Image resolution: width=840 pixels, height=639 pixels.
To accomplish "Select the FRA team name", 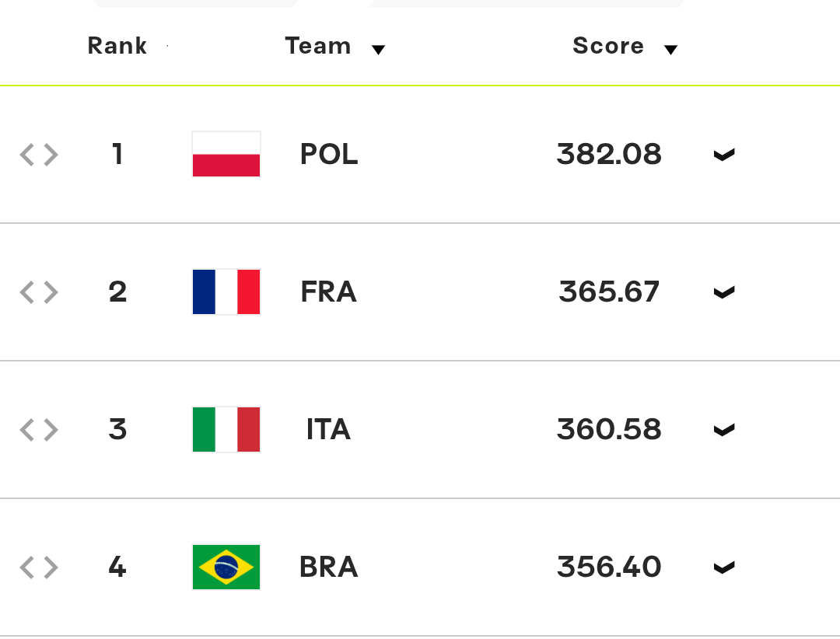I will click(328, 292).
